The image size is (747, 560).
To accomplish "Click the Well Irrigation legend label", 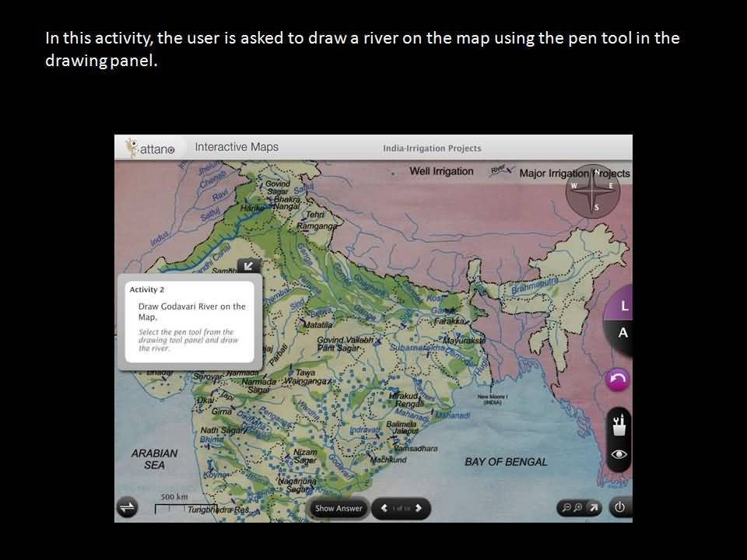I will point(441,171).
